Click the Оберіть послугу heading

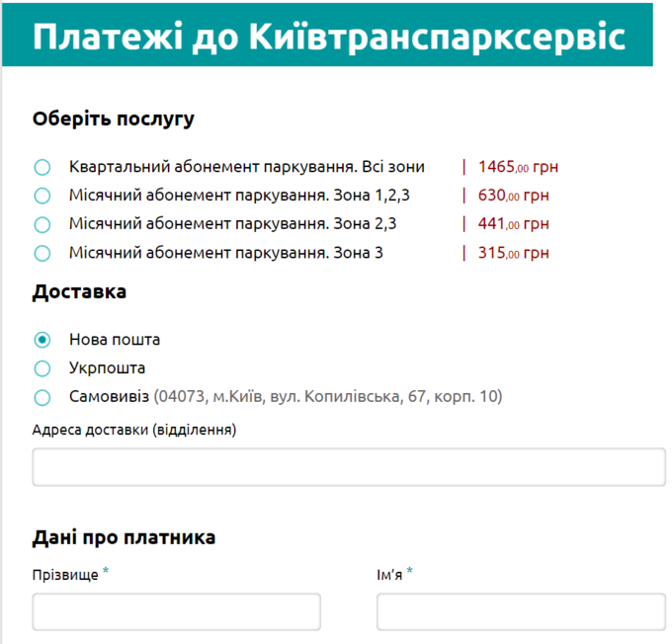coord(114,120)
